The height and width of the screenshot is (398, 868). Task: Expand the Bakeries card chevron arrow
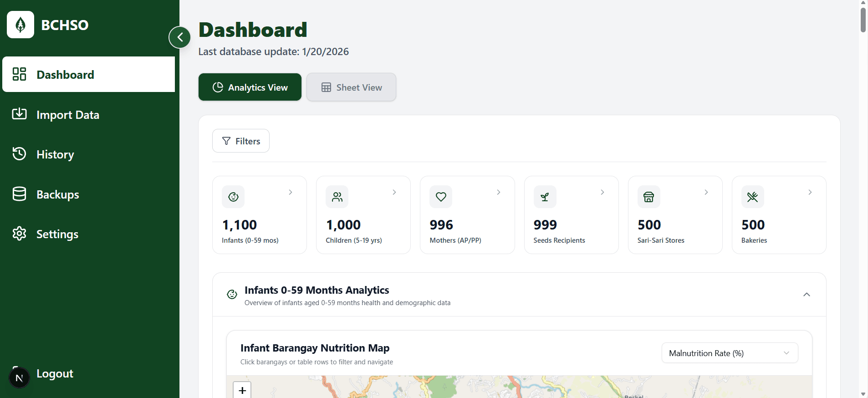point(810,192)
